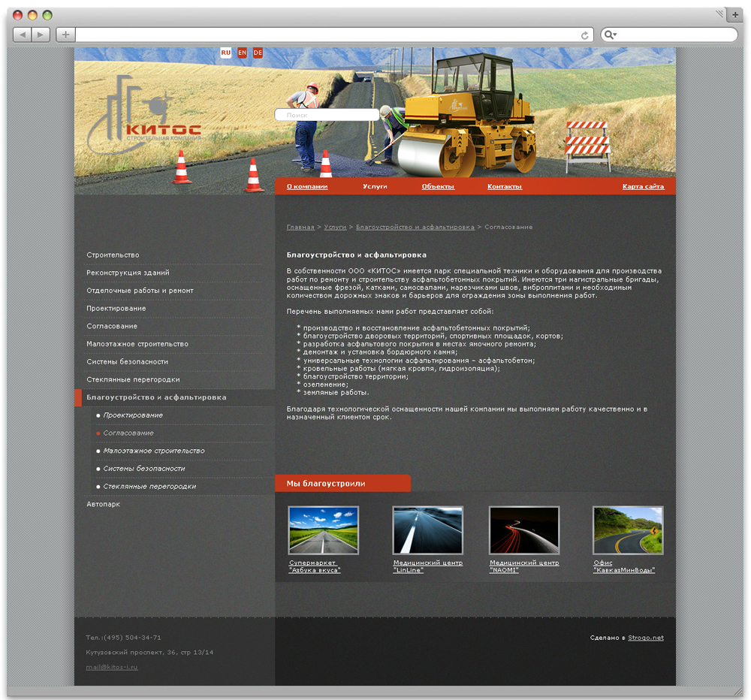Switch site language to EN
Viewport: 751px width, 700px height.
pyautogui.click(x=242, y=53)
